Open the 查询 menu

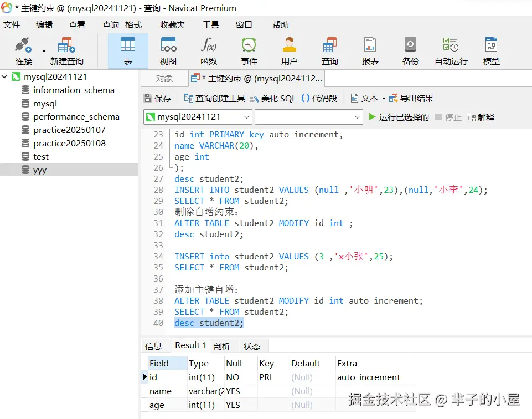[x=111, y=25]
